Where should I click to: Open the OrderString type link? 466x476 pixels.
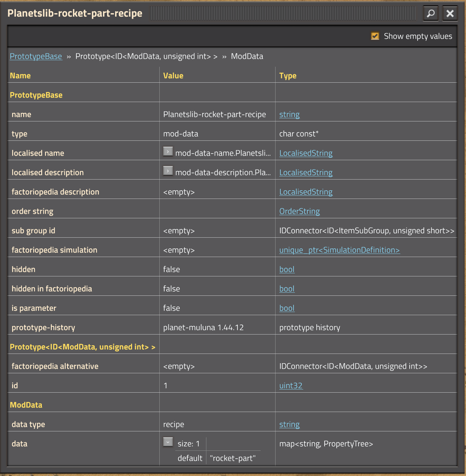(x=300, y=211)
